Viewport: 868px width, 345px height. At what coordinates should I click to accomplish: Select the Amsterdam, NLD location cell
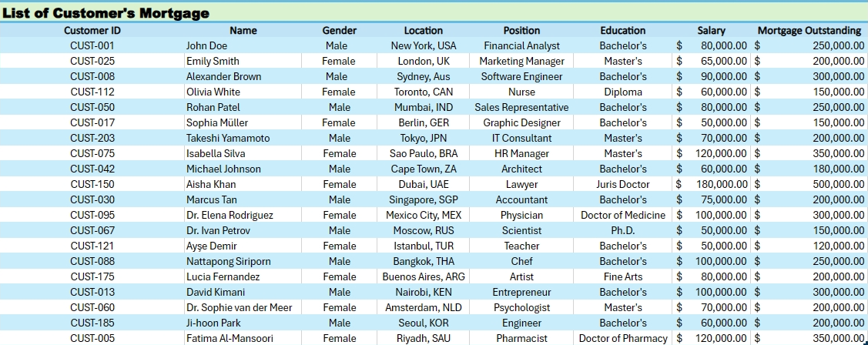(424, 308)
